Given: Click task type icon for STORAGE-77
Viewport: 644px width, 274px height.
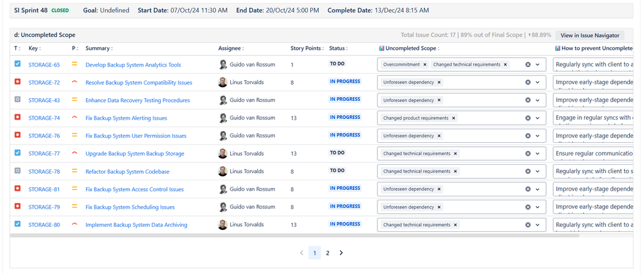Looking at the screenshot, I should point(17,153).
